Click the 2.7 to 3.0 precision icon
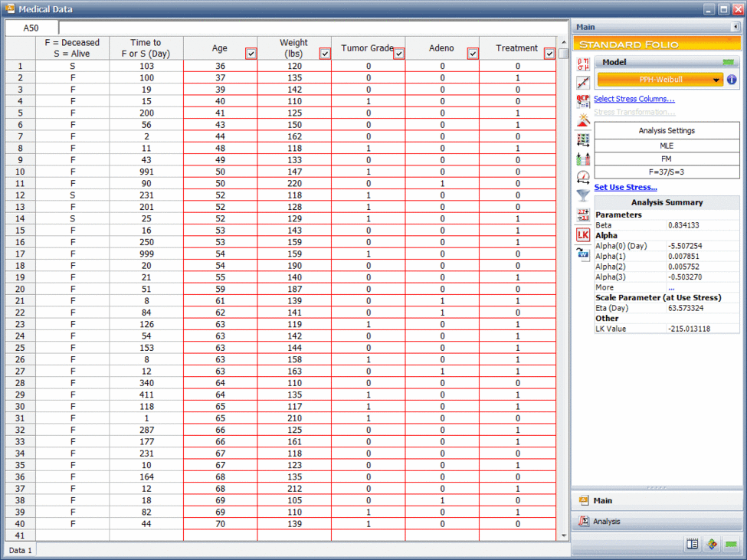 point(583,215)
